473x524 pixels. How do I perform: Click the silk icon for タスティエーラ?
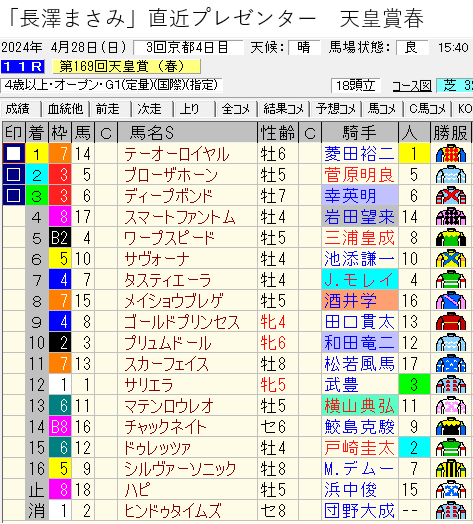click(x=451, y=280)
